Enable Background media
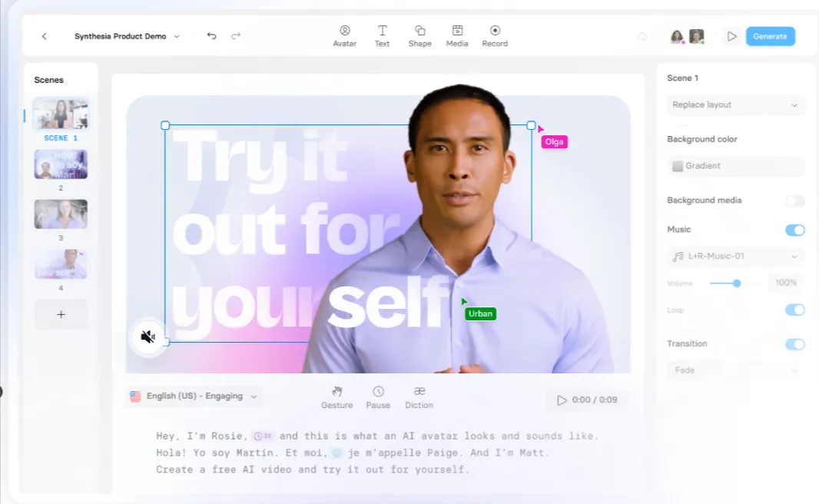 click(795, 201)
